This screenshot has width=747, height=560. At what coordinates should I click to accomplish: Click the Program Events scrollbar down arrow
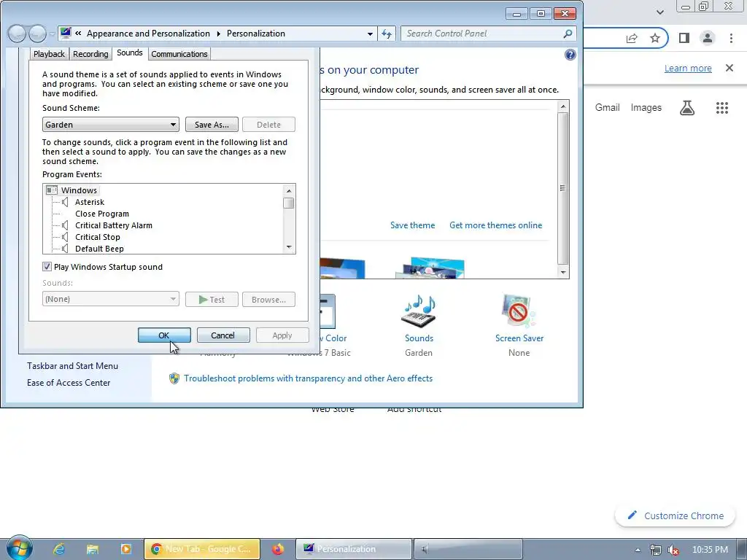tap(289, 247)
